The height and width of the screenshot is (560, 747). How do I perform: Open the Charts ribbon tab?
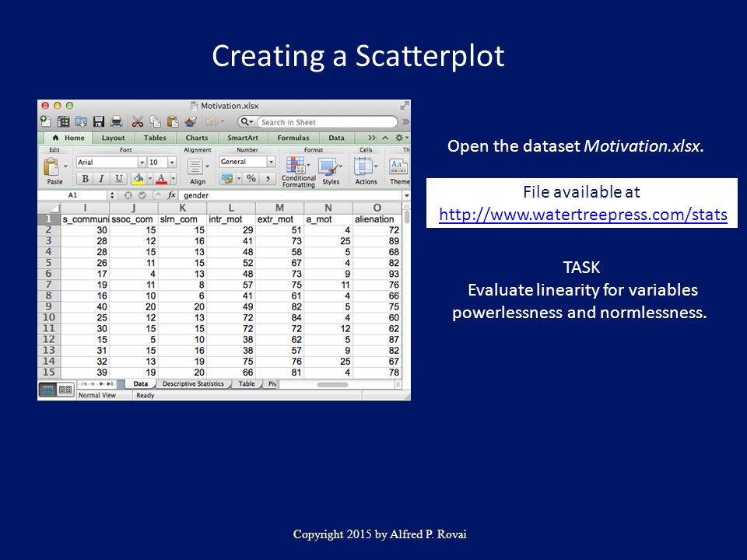click(x=197, y=138)
